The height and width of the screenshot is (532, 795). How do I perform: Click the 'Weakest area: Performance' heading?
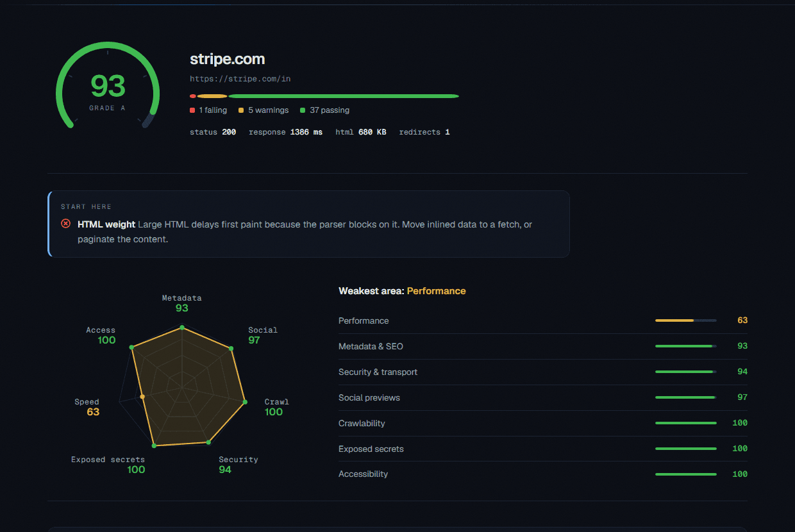click(x=402, y=291)
